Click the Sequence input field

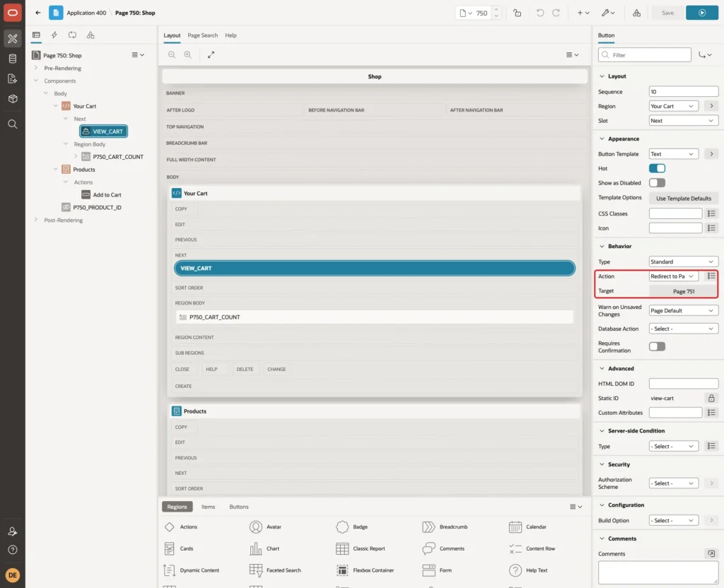pyautogui.click(x=684, y=92)
